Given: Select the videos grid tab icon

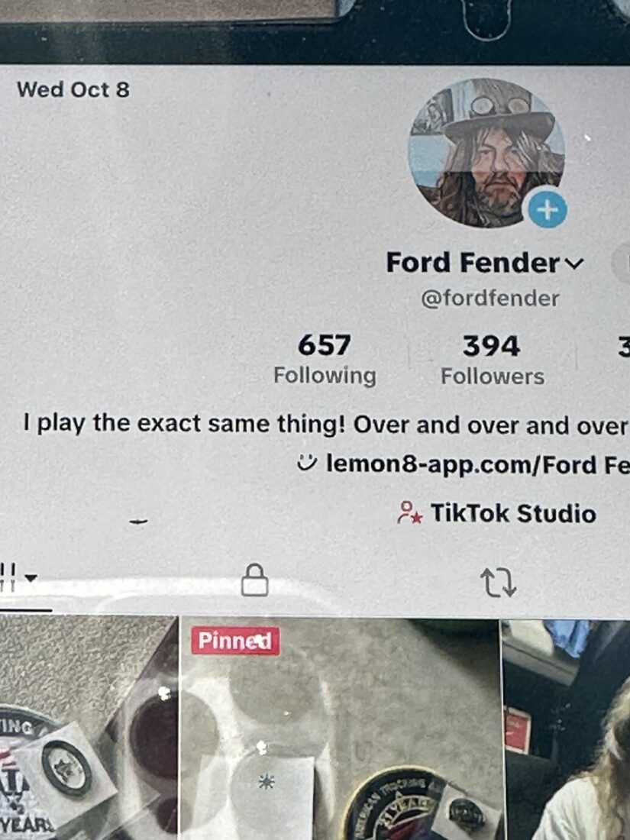Looking at the screenshot, I should click(x=8, y=577).
